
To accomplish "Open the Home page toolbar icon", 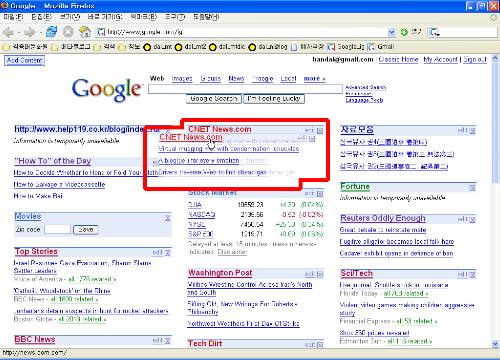I will pyautogui.click(x=85, y=32).
